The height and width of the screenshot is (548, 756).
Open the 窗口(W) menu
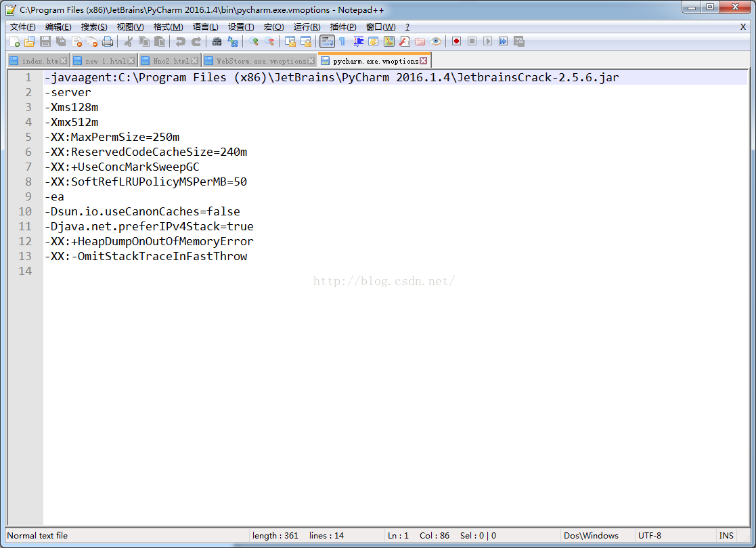coord(381,27)
